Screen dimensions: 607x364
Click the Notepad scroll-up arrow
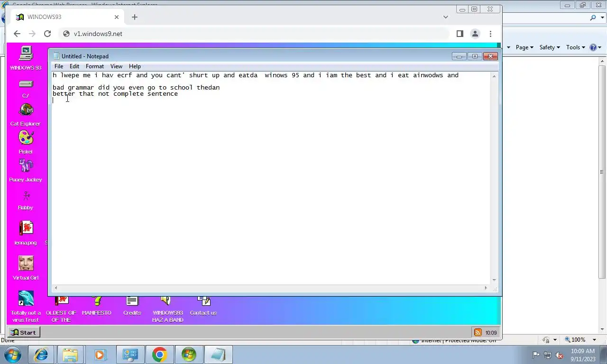pos(494,76)
